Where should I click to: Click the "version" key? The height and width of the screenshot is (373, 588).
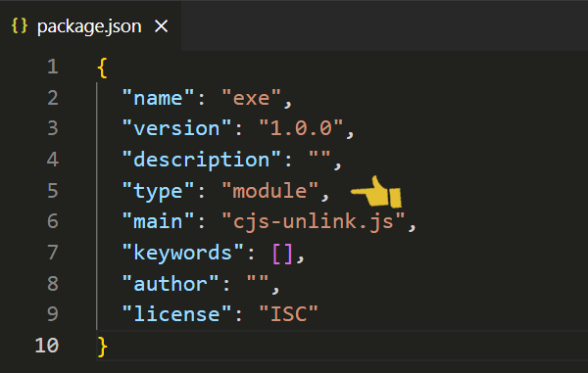(176, 129)
